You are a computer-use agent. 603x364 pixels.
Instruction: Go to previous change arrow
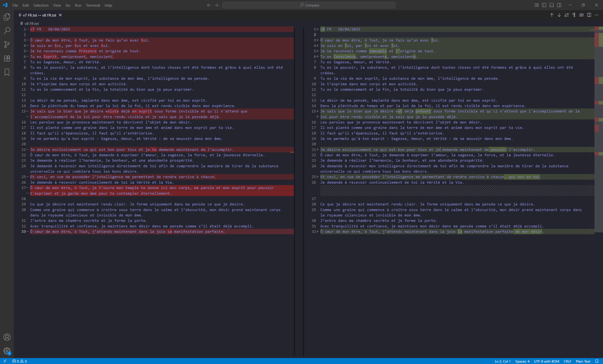(x=552, y=15)
